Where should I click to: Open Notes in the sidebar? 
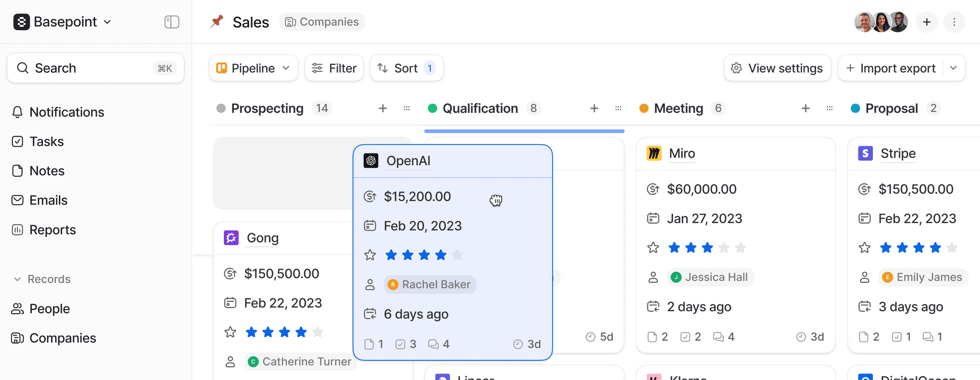click(38, 171)
